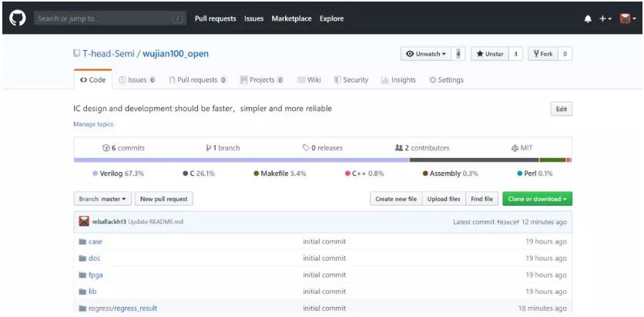Click the C 26.1% language entry
The width and height of the screenshot is (644, 317).
[199, 174]
